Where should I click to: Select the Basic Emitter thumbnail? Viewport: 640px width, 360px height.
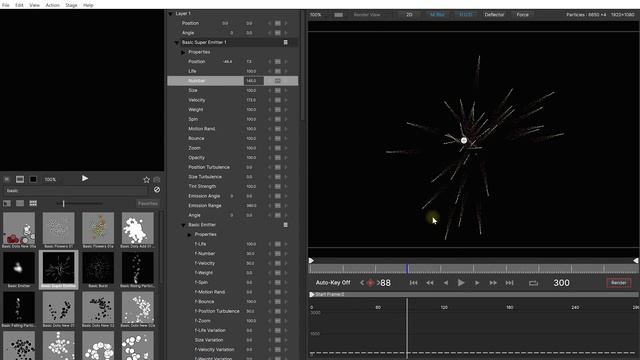(x=19, y=269)
